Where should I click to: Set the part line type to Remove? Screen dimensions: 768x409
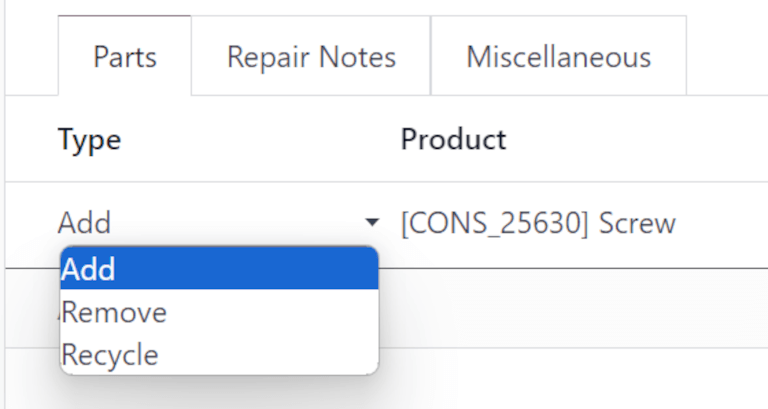click(115, 313)
